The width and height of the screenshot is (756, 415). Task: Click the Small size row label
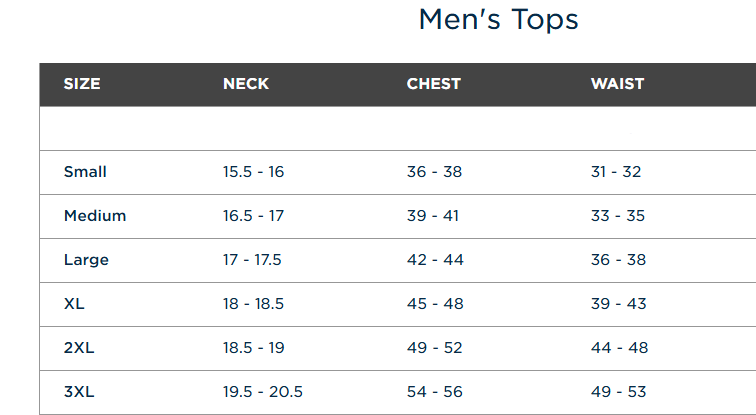tap(85, 172)
